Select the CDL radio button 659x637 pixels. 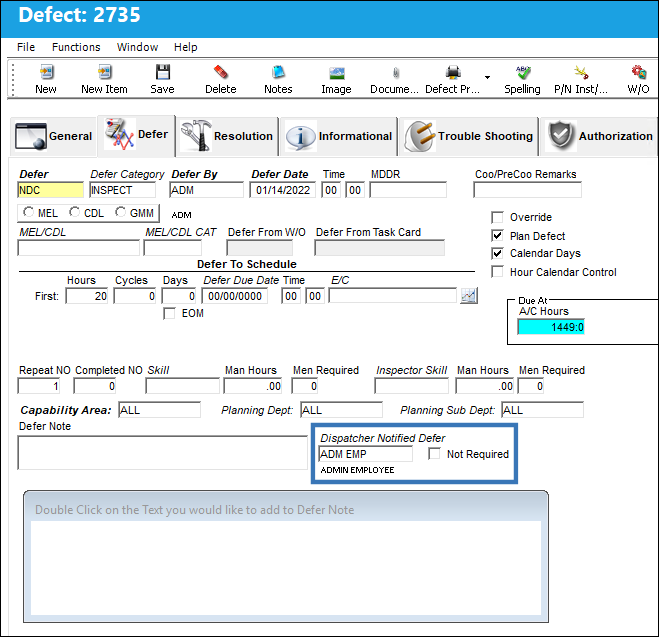click(74, 212)
